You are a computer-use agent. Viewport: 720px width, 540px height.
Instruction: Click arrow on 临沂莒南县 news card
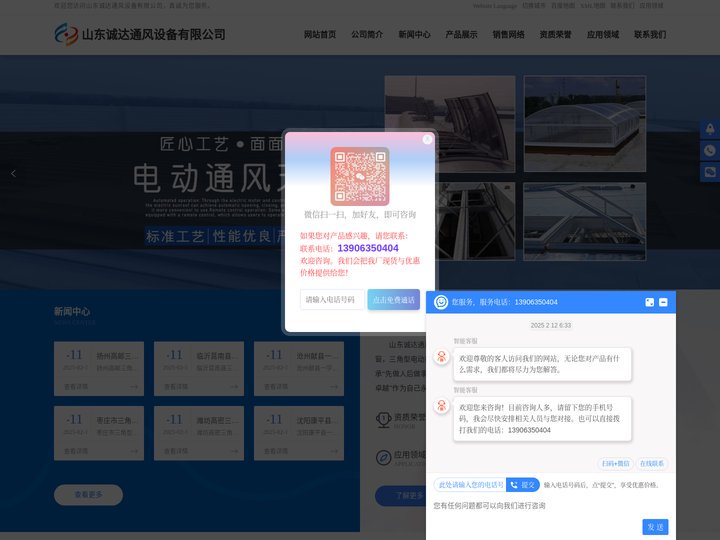pos(234,387)
